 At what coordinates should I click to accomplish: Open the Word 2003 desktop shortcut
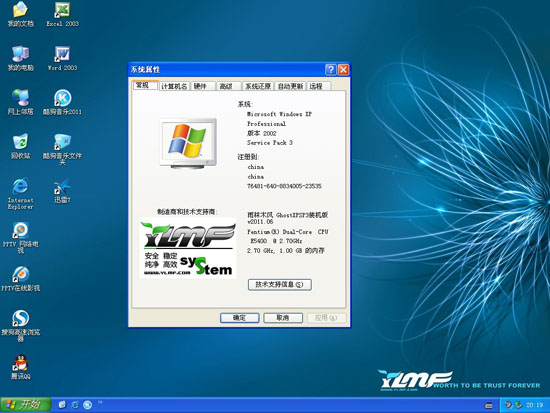pyautogui.click(x=62, y=58)
